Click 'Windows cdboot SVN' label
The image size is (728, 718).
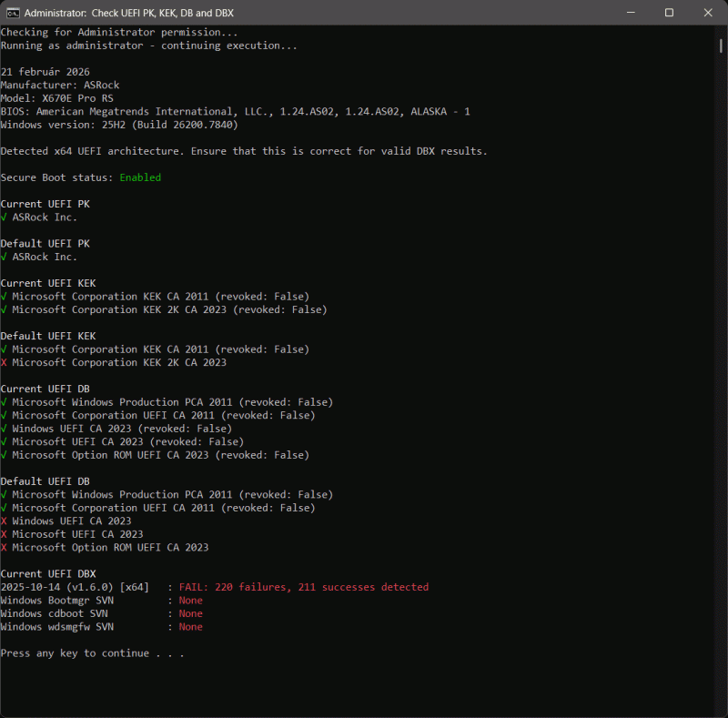[55, 614]
